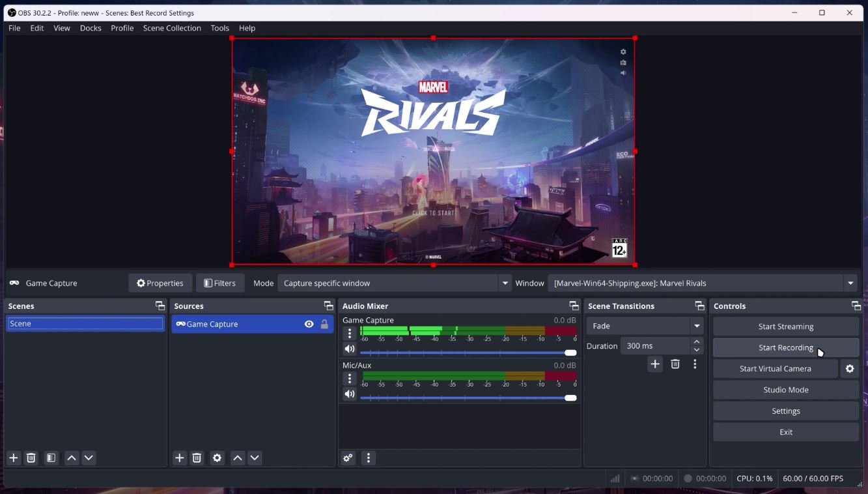The image size is (868, 494).
Task: Open the Tools menu
Action: pyautogui.click(x=219, y=28)
